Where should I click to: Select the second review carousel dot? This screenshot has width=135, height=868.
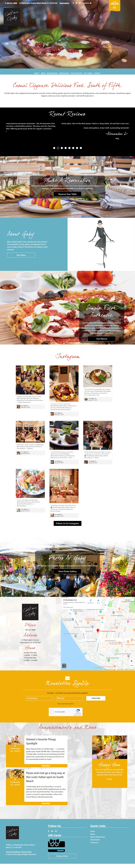pos(58,148)
